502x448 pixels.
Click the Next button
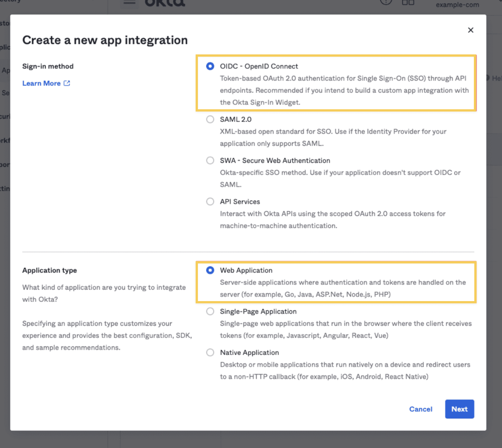(459, 409)
